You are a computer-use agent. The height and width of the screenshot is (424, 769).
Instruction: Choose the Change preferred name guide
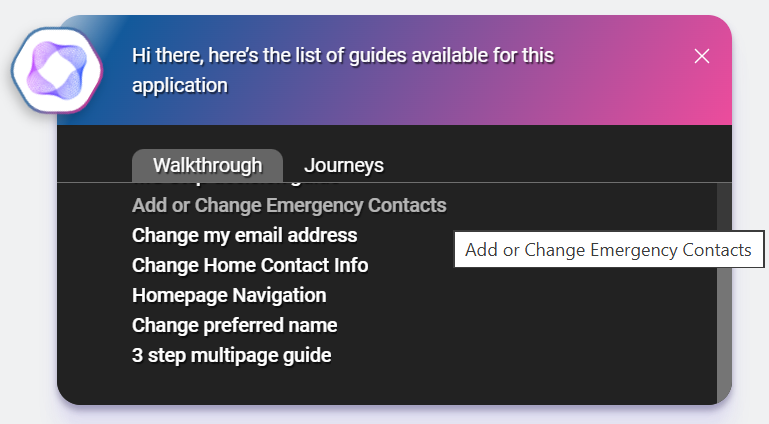tap(234, 326)
